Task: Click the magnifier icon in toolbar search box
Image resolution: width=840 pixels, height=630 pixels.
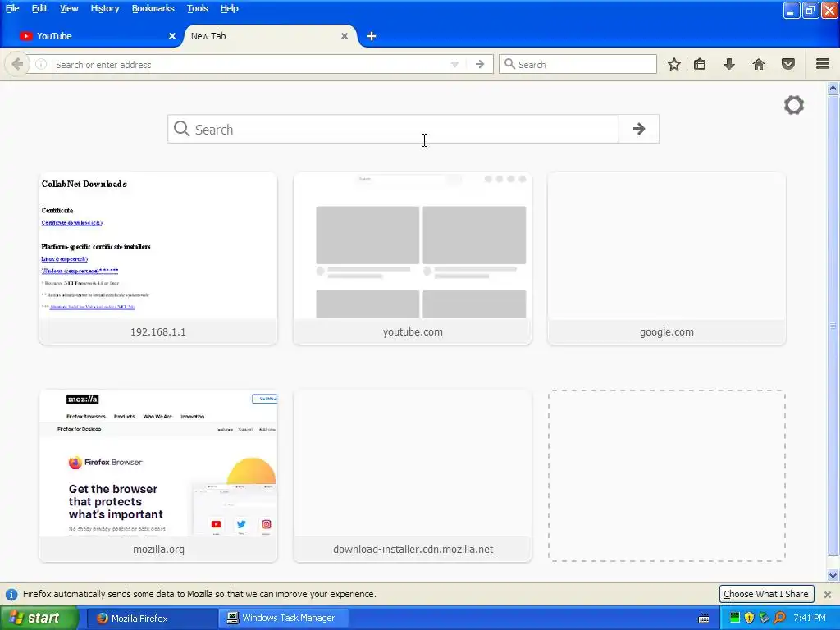Action: tap(509, 64)
